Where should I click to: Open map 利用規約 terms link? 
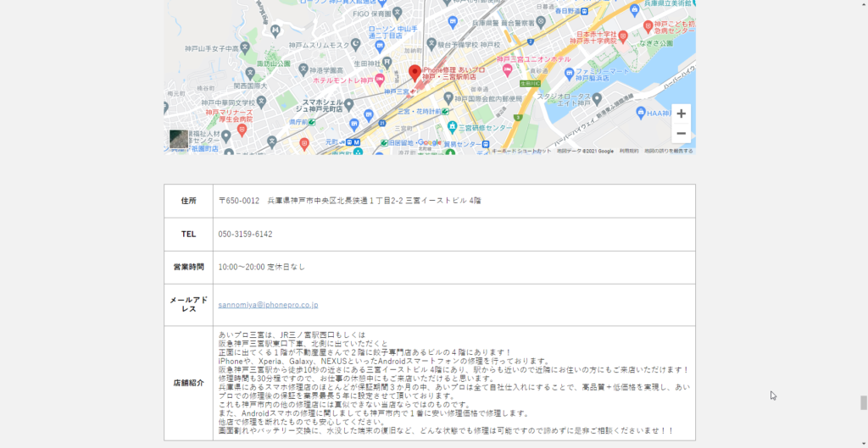coord(629,151)
